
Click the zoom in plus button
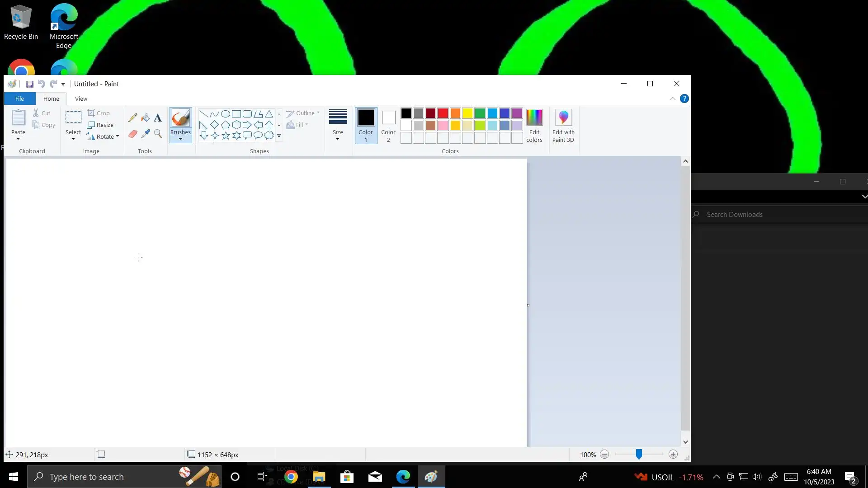[x=673, y=455]
